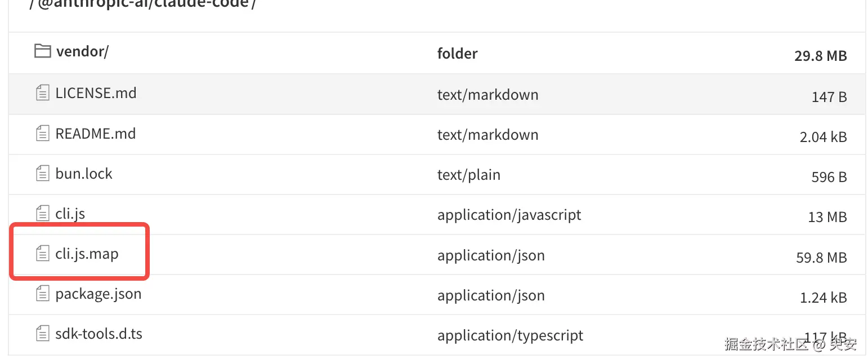Click the cli.js.map file icon

pos(42,254)
